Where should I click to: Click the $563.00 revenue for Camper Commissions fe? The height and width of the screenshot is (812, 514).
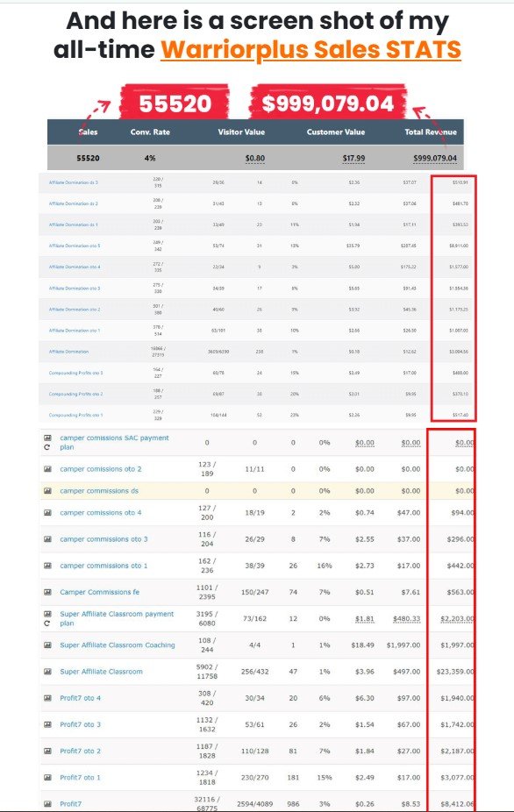(460, 592)
